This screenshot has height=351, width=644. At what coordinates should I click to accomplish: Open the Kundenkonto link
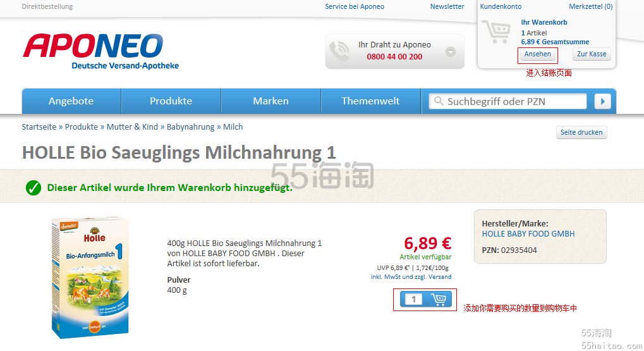click(501, 6)
